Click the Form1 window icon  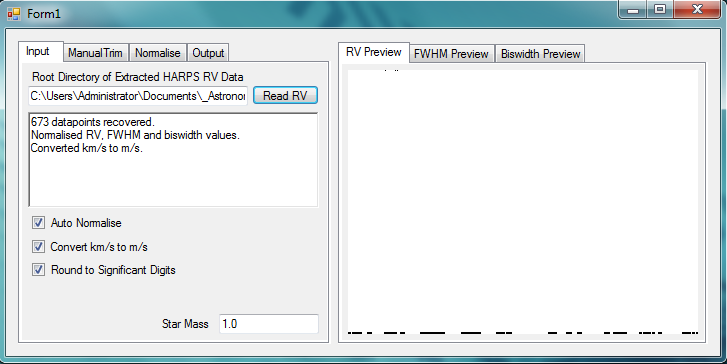[14, 14]
